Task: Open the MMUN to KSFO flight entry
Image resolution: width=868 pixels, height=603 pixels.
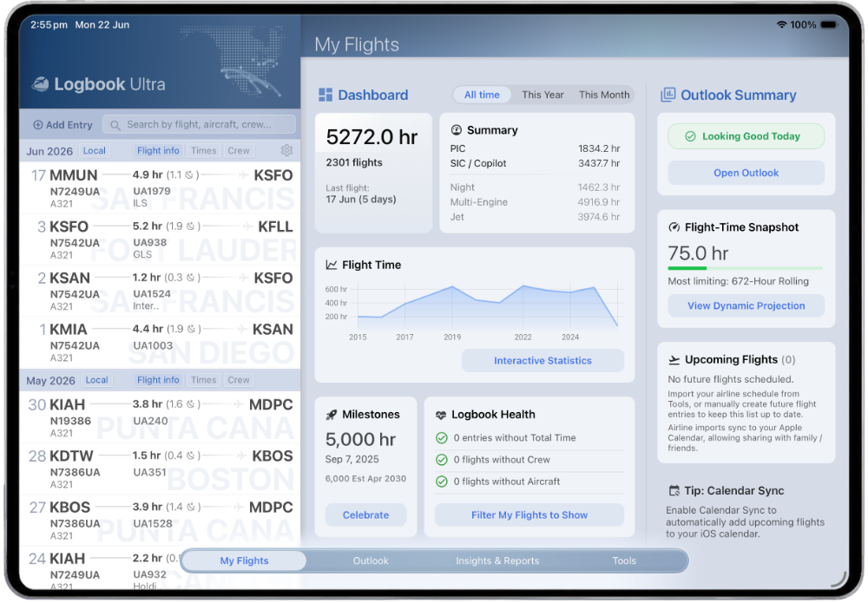Action: click(161, 188)
